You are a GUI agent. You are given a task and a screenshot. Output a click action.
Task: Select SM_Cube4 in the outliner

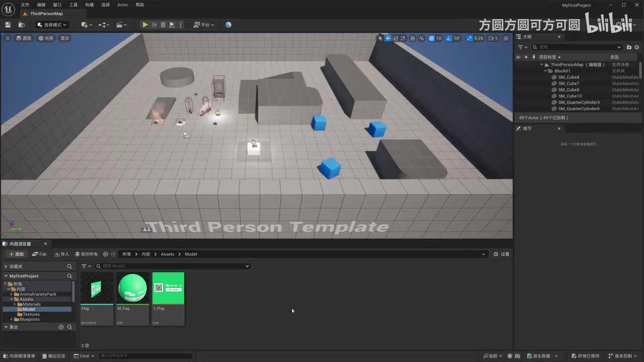[x=569, y=77]
